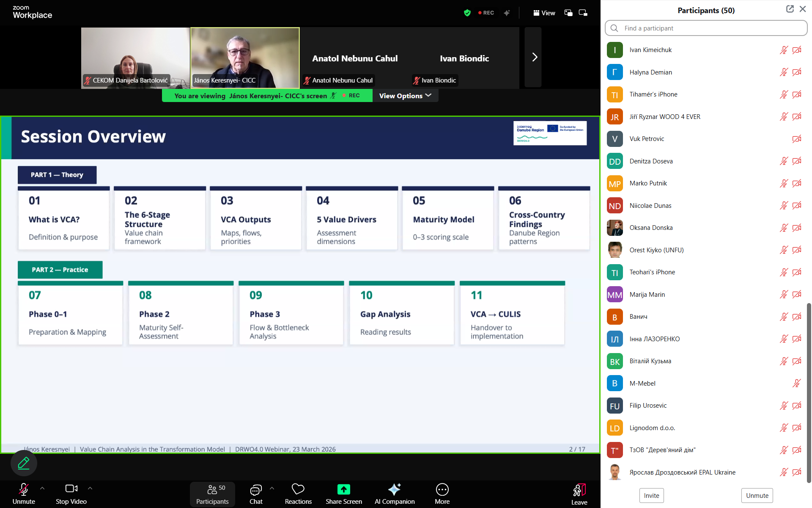The width and height of the screenshot is (812, 508).
Task: Toggle the Participants panel button
Action: (212, 494)
